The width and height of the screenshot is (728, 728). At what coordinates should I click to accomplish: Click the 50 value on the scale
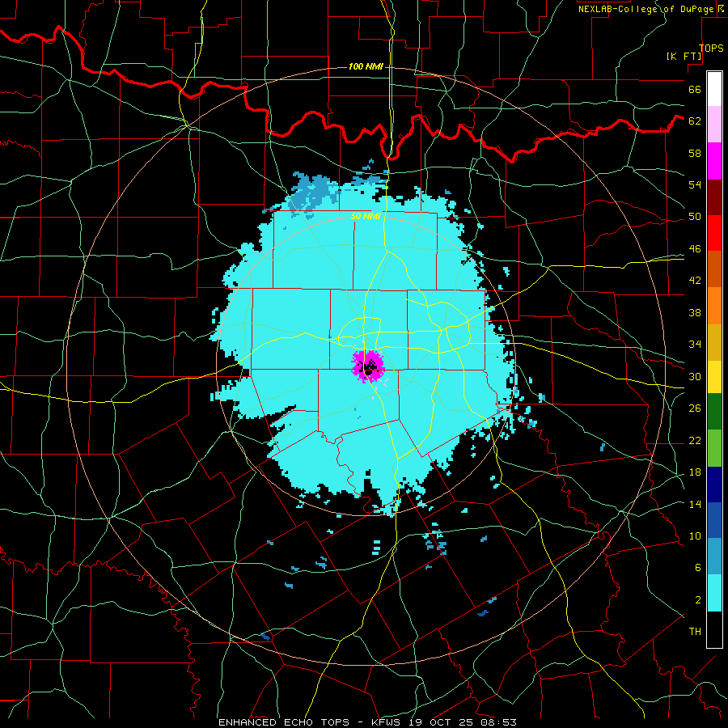tap(695, 216)
